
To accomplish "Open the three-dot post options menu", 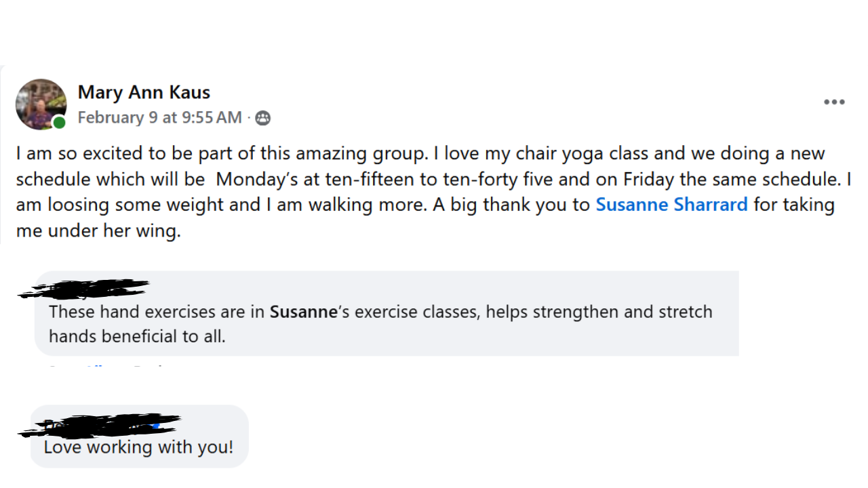I will pos(833,102).
